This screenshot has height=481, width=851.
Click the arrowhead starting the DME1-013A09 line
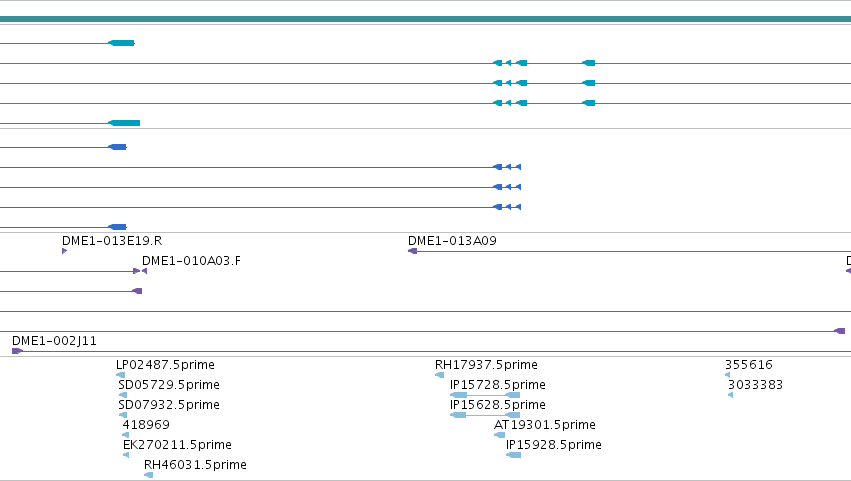click(412, 251)
